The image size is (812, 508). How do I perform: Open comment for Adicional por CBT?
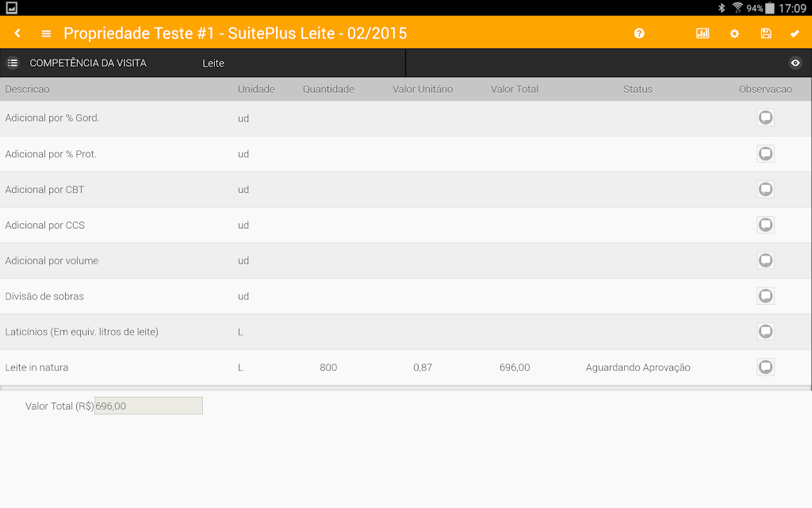coord(765,189)
